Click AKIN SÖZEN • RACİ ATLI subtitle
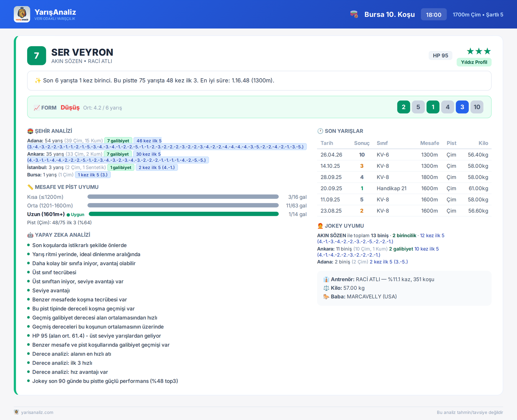This screenshot has width=517, height=420. click(82, 61)
